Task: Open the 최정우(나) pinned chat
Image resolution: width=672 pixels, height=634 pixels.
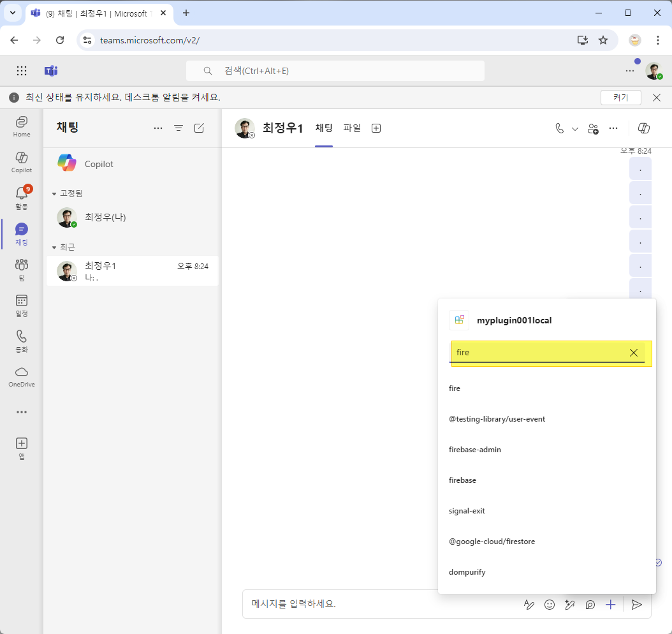Action: pyautogui.click(x=133, y=217)
